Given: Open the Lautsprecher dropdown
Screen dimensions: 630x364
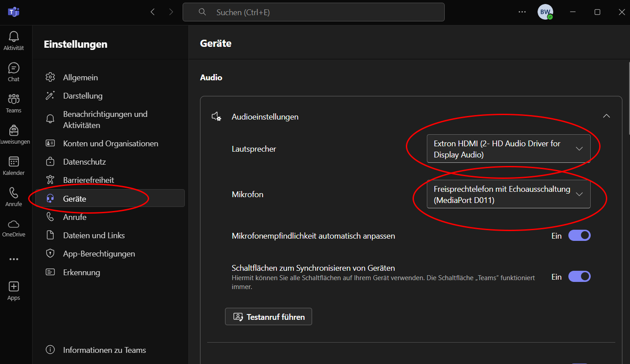Looking at the screenshot, I should point(509,149).
